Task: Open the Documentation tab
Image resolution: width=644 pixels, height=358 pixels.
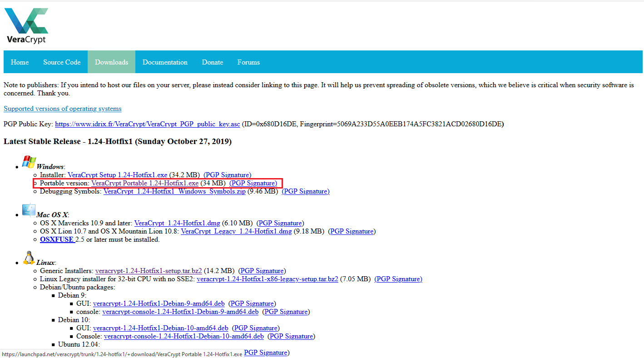Action: pyautogui.click(x=165, y=62)
